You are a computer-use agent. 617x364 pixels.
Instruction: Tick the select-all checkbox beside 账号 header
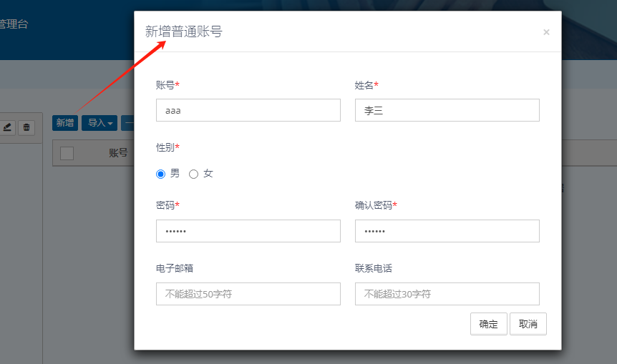click(67, 152)
